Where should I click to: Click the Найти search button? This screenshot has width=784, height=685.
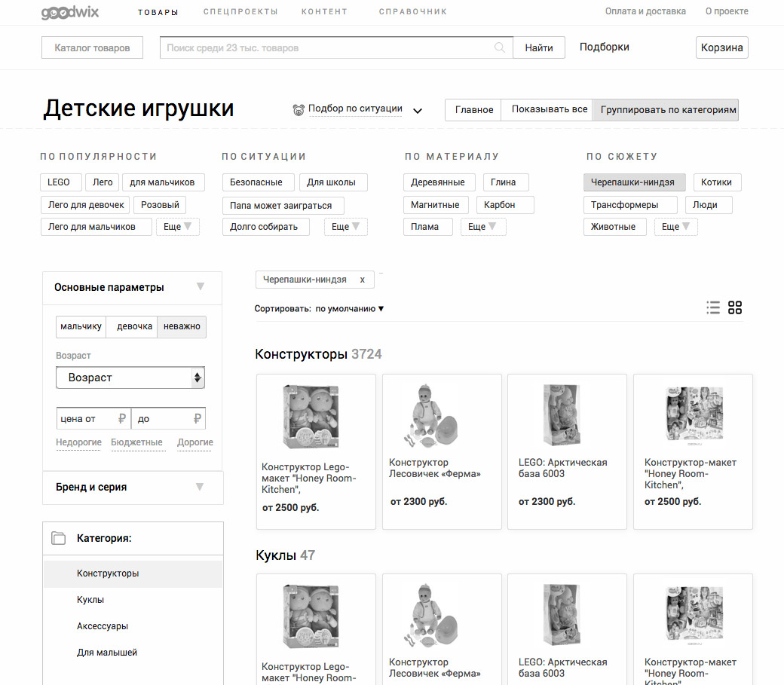pos(539,47)
